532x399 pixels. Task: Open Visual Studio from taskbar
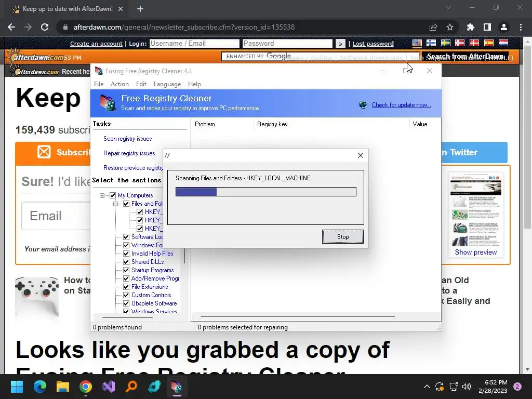click(x=109, y=387)
